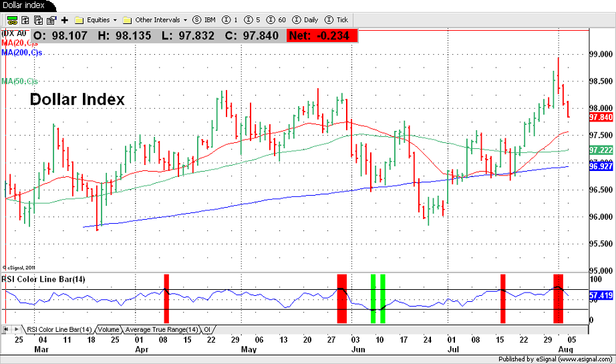The height and width of the screenshot is (364, 616).
Task: Click the Jul month label on time axis
Action: pos(453,349)
